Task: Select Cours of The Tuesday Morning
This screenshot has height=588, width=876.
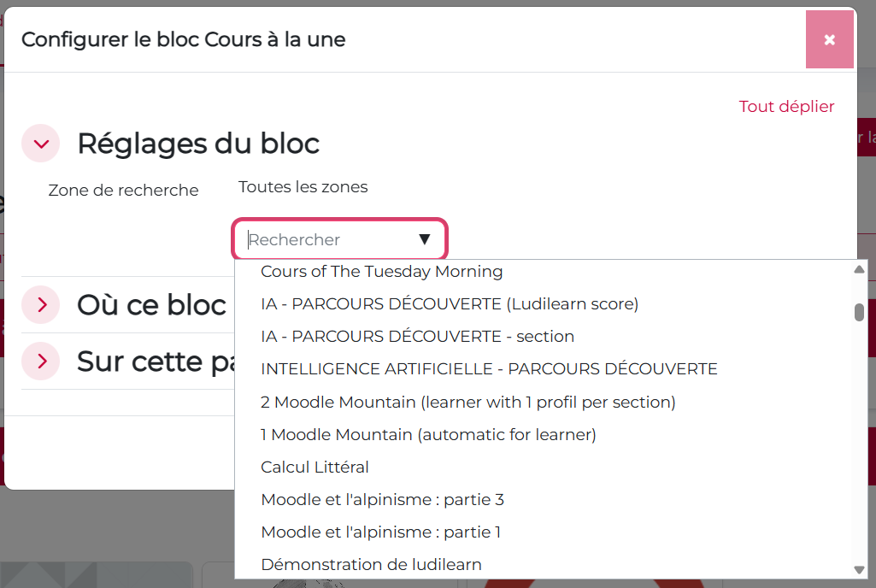Action: 381,272
